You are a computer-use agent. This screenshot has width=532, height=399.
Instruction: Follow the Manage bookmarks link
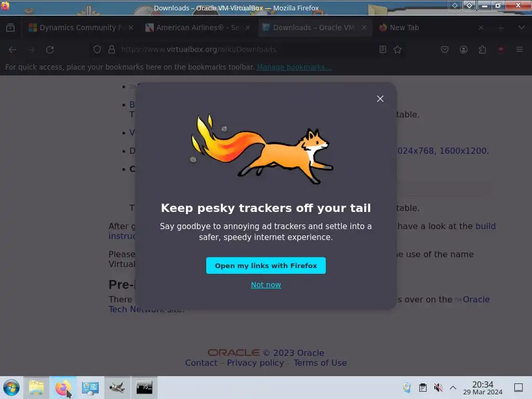[294, 67]
